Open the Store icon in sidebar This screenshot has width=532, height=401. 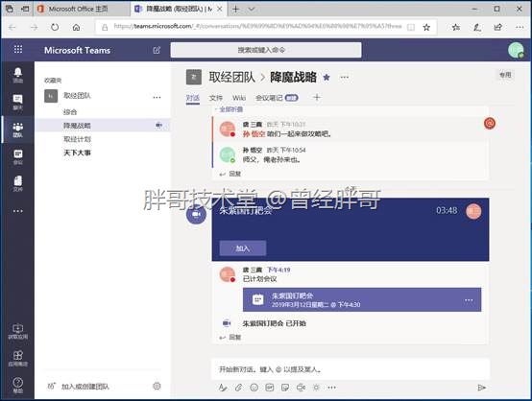click(x=17, y=358)
